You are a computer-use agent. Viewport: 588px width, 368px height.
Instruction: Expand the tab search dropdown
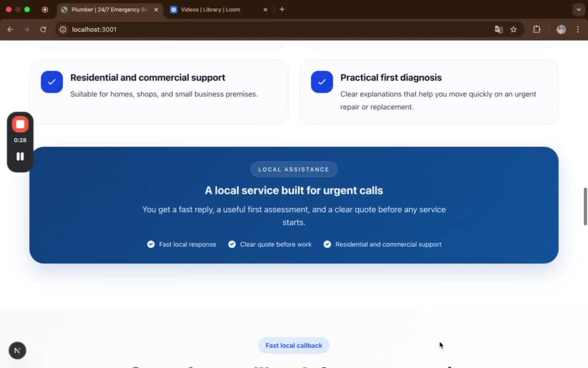click(578, 9)
